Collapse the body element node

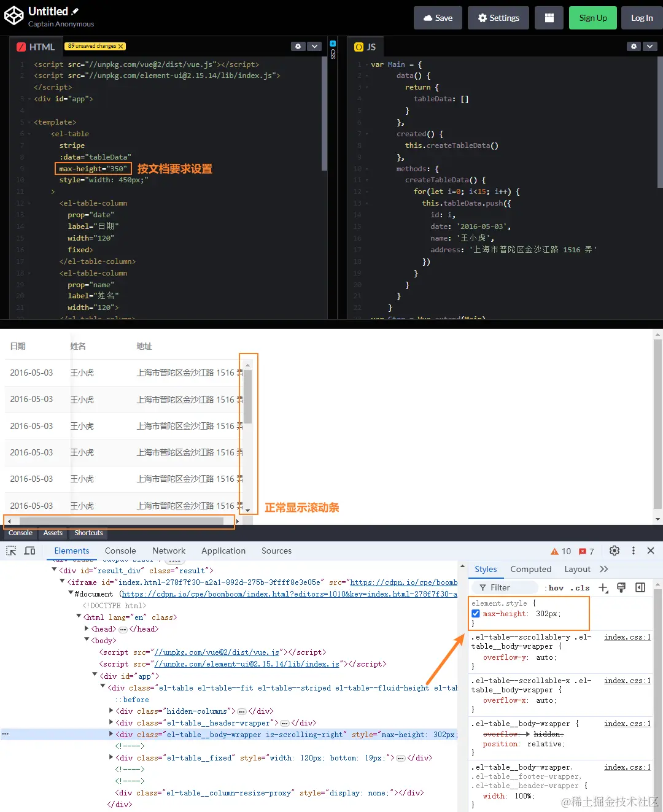87,640
